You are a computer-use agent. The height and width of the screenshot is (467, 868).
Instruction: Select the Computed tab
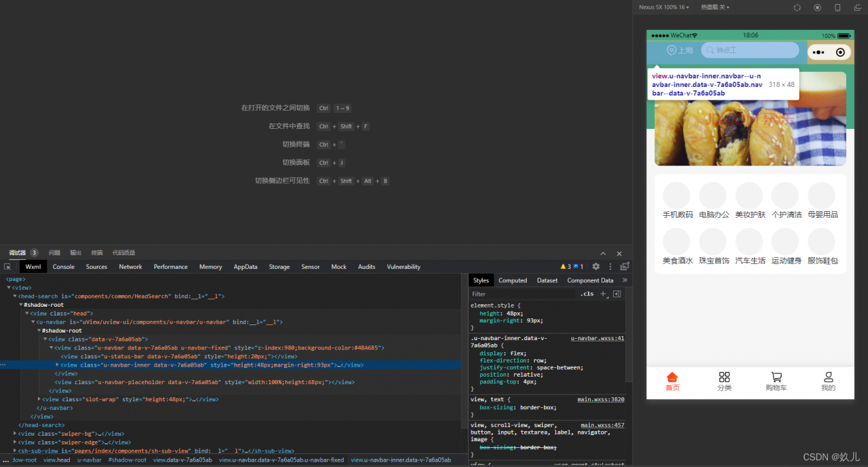pos(513,280)
